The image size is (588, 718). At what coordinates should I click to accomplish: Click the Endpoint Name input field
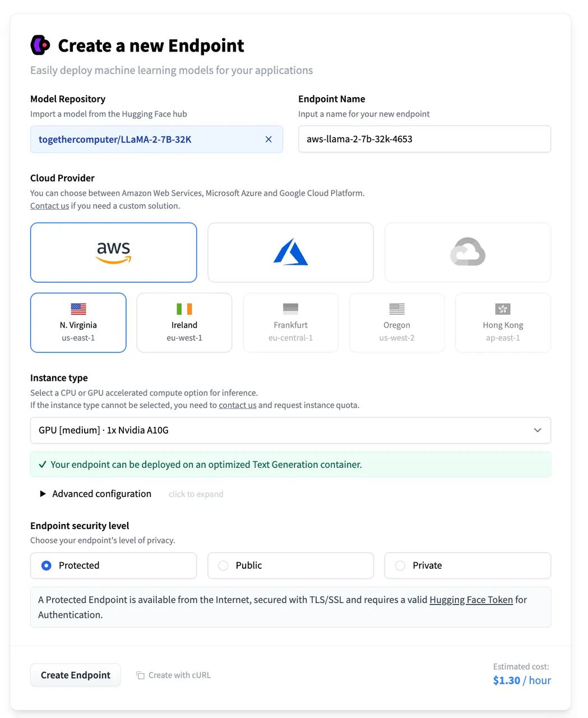click(x=424, y=139)
